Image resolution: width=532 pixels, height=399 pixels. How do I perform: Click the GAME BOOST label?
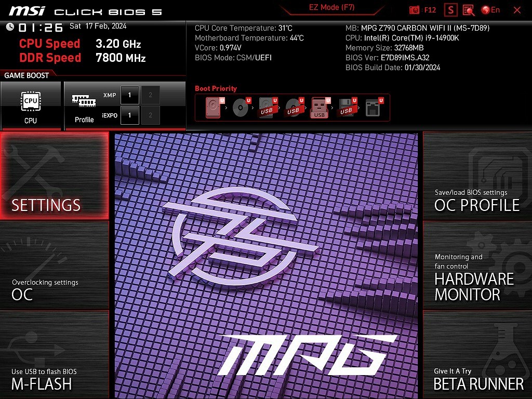click(x=26, y=75)
